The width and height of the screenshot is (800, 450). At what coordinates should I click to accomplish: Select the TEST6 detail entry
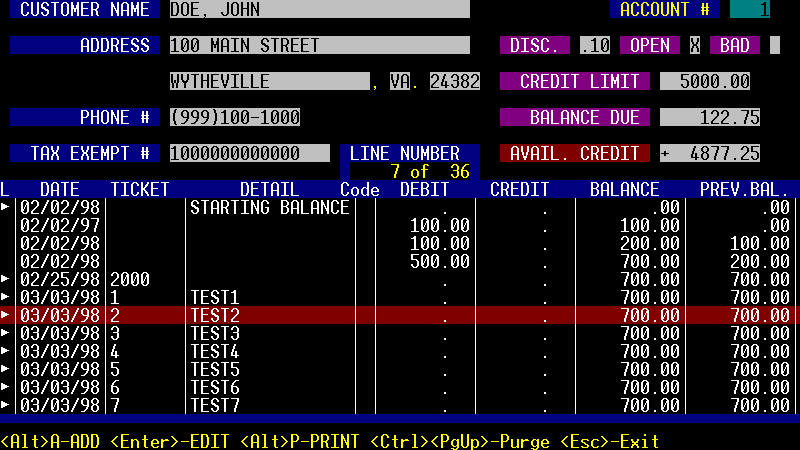215,387
